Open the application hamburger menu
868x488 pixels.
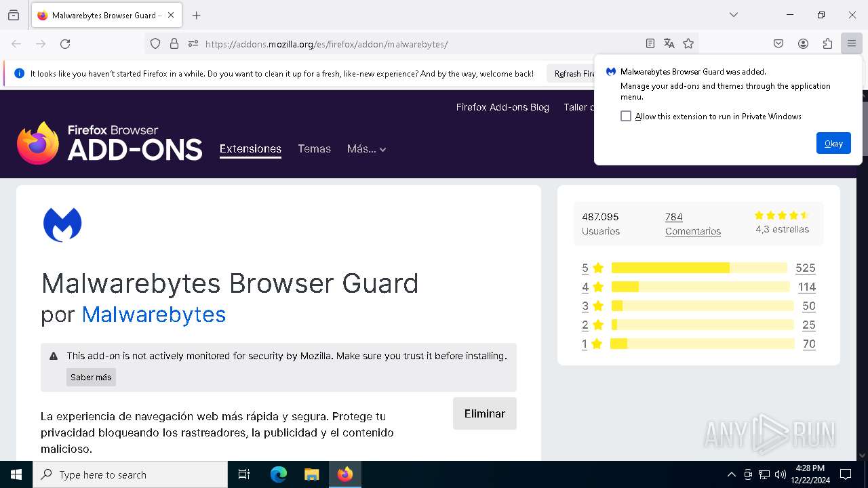852,43
